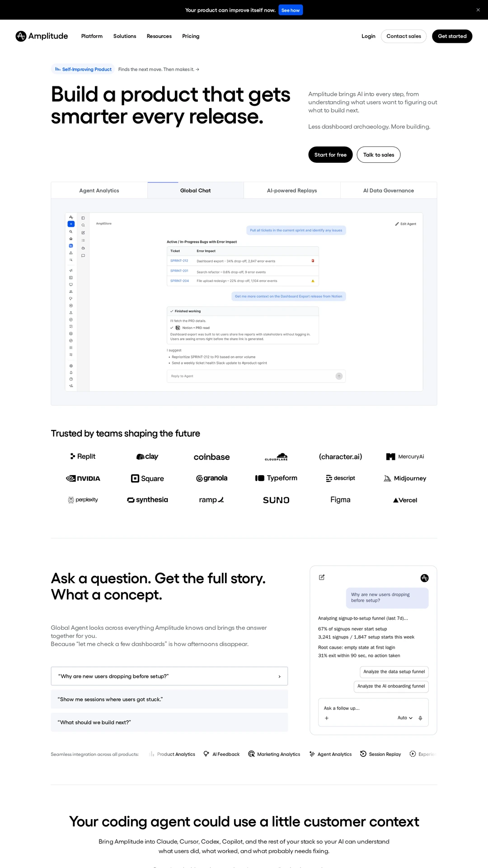The image size is (488, 868).
Task: Click the See how banner button
Action: click(x=291, y=10)
